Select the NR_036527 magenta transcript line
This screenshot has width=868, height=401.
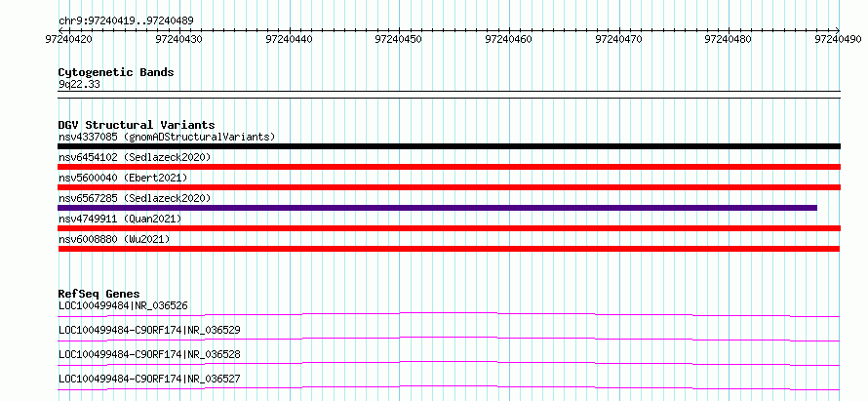click(449, 388)
